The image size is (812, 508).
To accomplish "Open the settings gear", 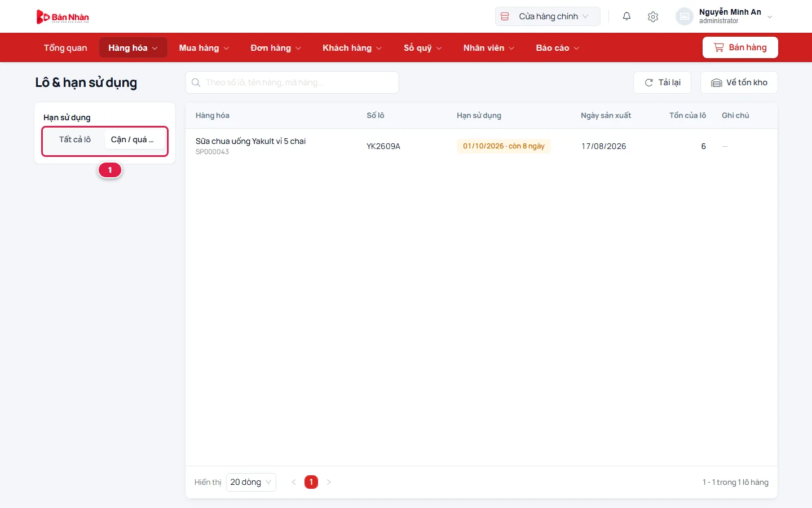I will 653,16.
